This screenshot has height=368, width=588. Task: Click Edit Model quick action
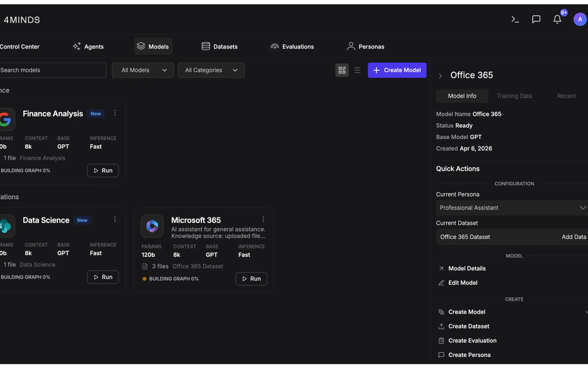(458, 283)
